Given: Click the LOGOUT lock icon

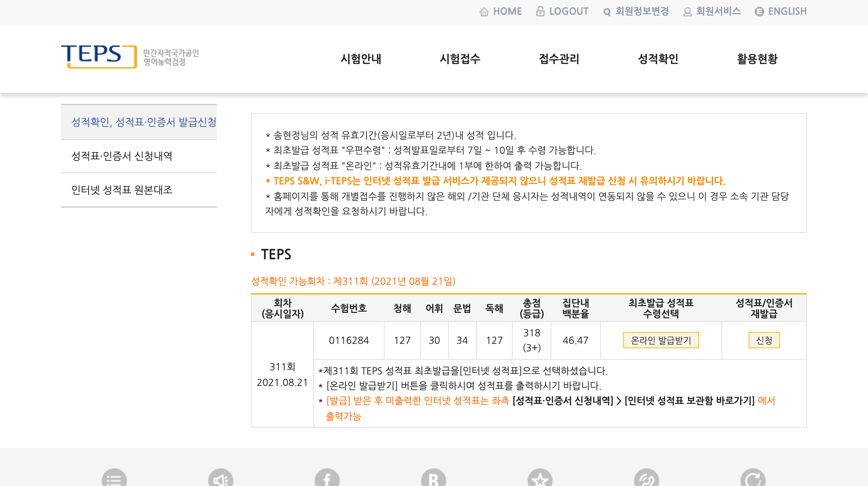Looking at the screenshot, I should click(x=540, y=12).
